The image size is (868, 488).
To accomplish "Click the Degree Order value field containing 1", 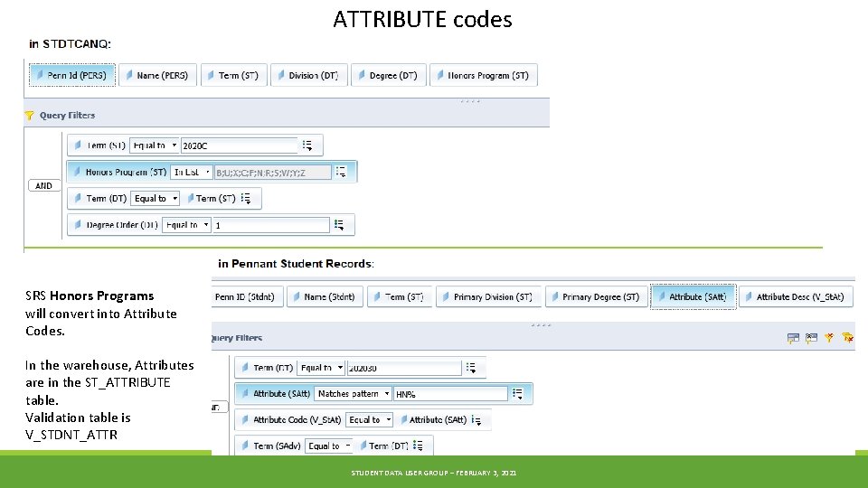I will (x=271, y=225).
